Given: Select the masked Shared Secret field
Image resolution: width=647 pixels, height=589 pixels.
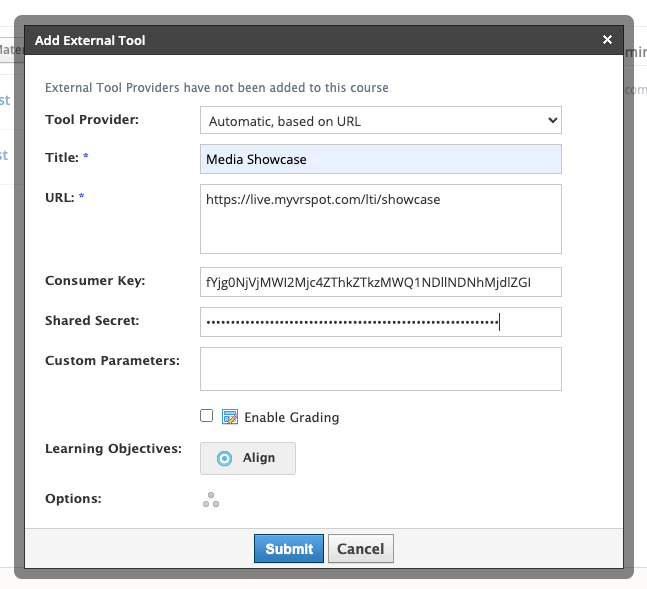Looking at the screenshot, I should click(x=380, y=322).
